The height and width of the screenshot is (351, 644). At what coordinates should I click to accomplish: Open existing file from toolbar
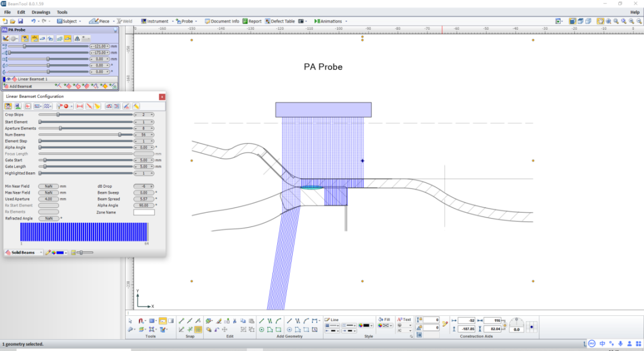[13, 21]
